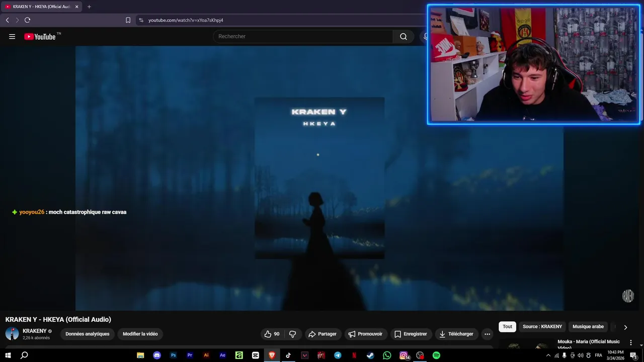
Task: Show hidden system tray icons
Action: point(548,355)
